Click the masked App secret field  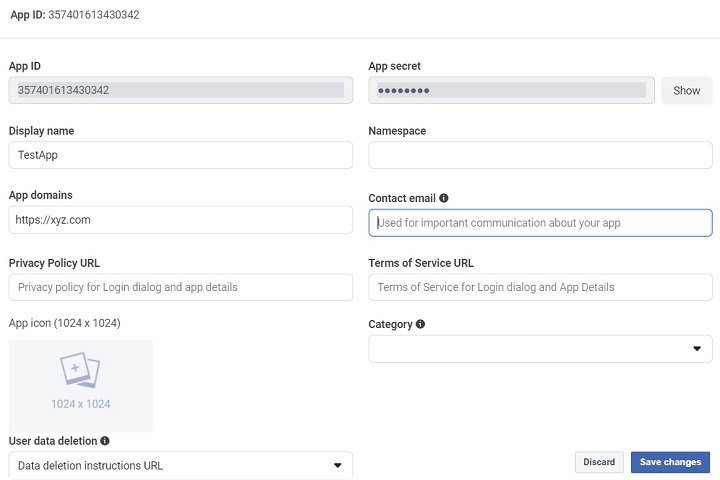tap(511, 91)
